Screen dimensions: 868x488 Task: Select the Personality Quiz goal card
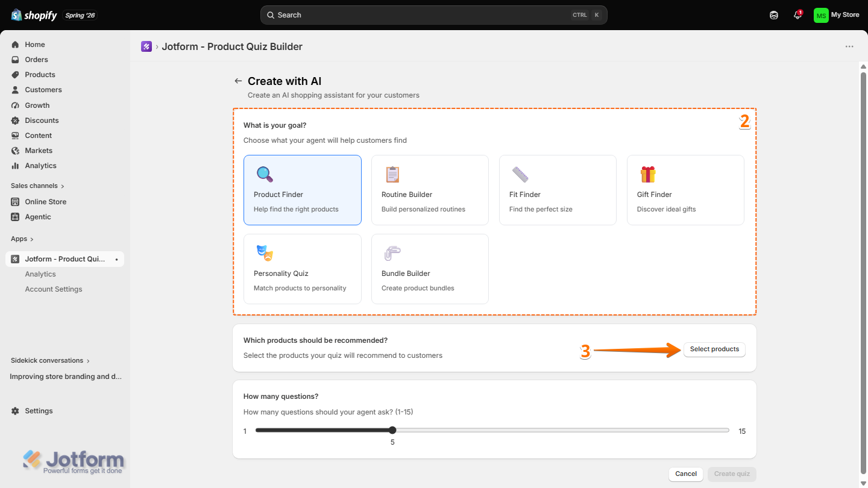coord(303,269)
